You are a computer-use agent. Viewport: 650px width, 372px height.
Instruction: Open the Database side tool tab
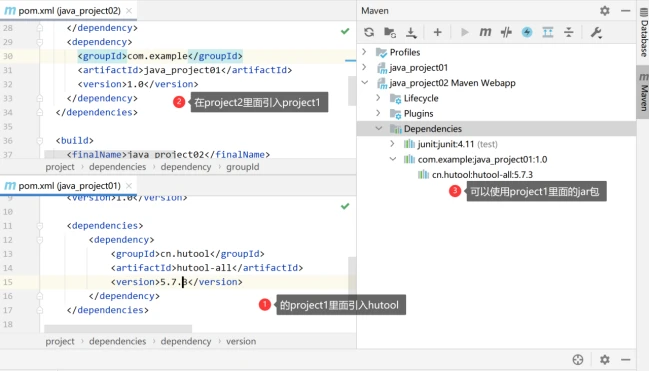(644, 33)
